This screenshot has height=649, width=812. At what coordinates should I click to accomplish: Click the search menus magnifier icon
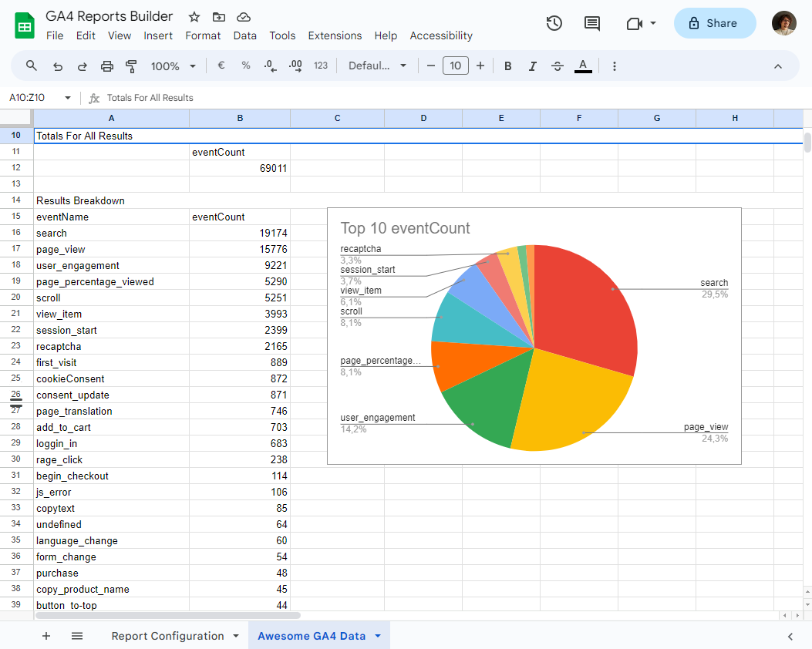click(x=32, y=66)
